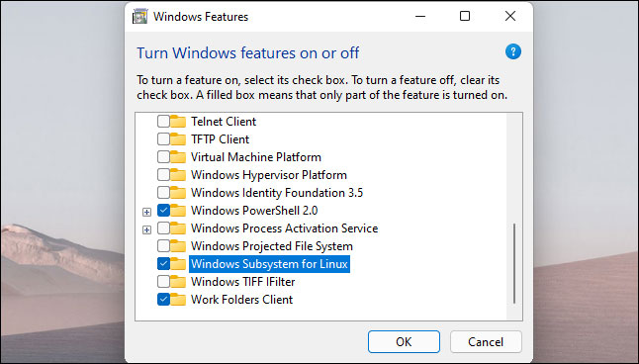The width and height of the screenshot is (639, 364).
Task: Select the Work Folders Client label
Action: pos(241,299)
